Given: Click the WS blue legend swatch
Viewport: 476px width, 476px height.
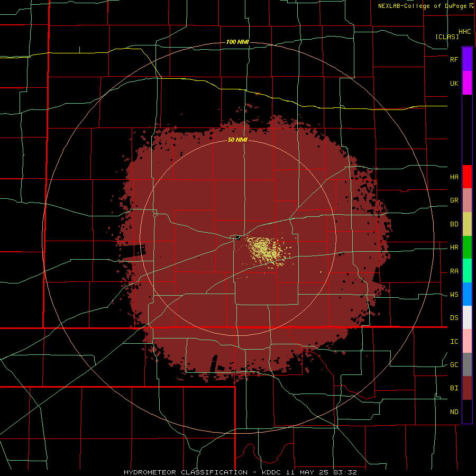Looking at the screenshot, I should 467,294.
